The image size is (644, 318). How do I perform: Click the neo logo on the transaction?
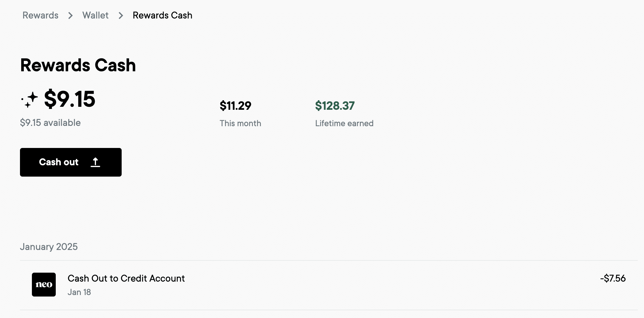tap(44, 285)
